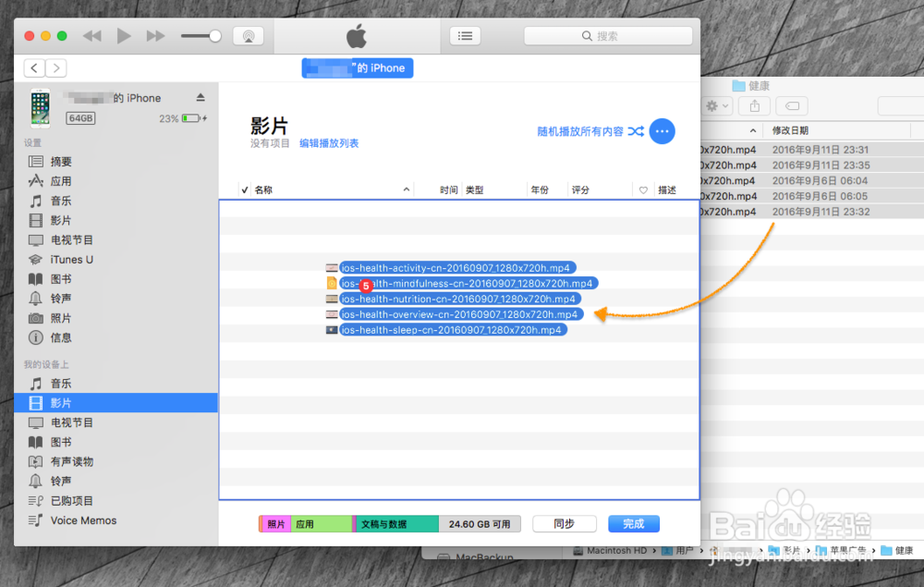Image resolution: width=924 pixels, height=587 pixels.
Task: Go forward with the right chevron
Action: pyautogui.click(x=56, y=67)
